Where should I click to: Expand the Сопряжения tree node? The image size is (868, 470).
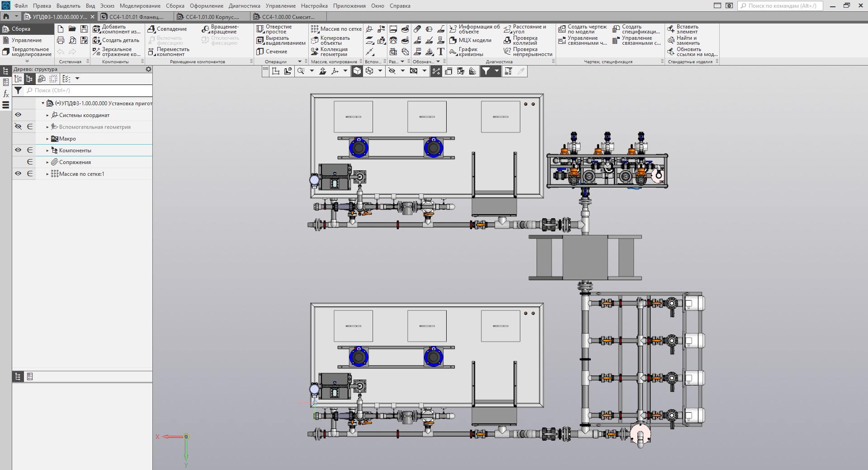point(47,162)
